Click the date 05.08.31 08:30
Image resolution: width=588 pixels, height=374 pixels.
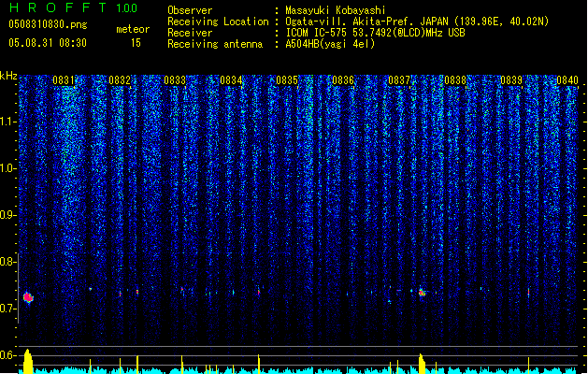(48, 43)
